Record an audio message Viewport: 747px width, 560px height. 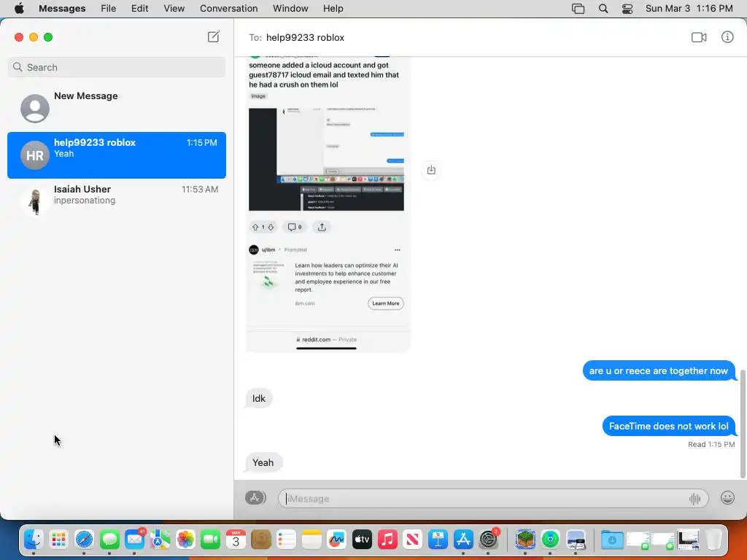694,499
